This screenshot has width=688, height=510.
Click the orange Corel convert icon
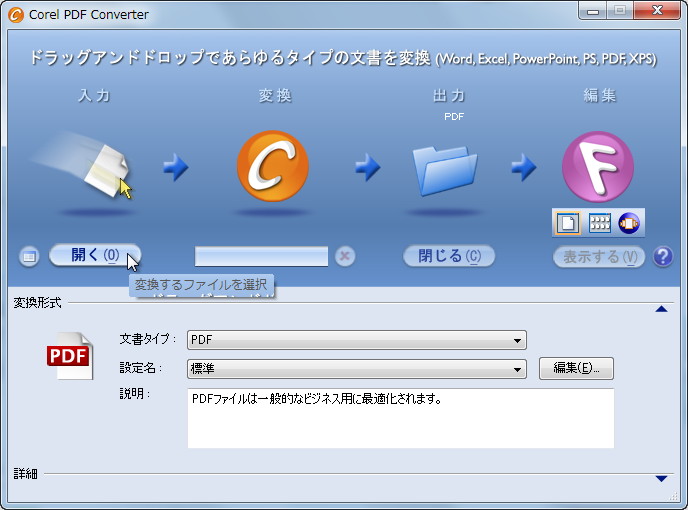point(272,166)
